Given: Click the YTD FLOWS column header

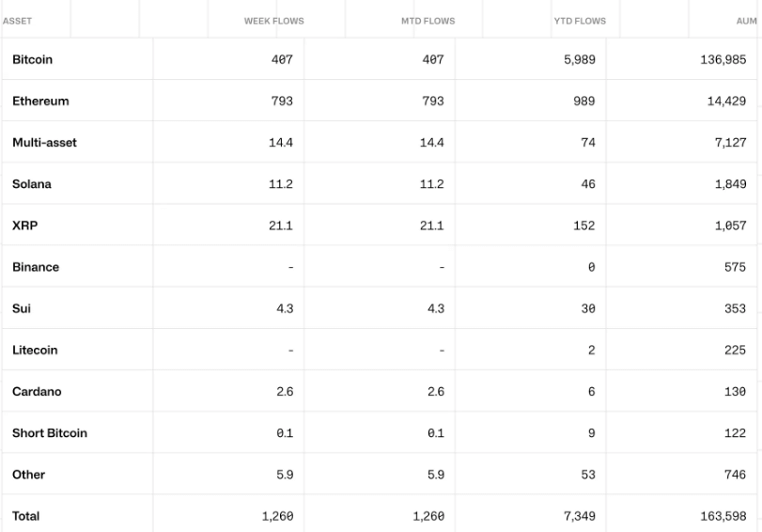Looking at the screenshot, I should [x=580, y=21].
